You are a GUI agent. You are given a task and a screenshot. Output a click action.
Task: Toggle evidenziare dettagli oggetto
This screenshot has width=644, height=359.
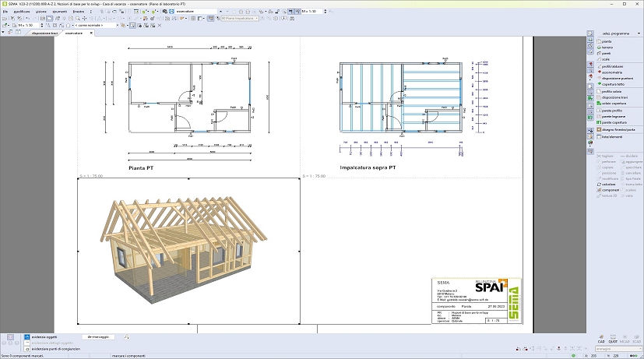coord(27,343)
